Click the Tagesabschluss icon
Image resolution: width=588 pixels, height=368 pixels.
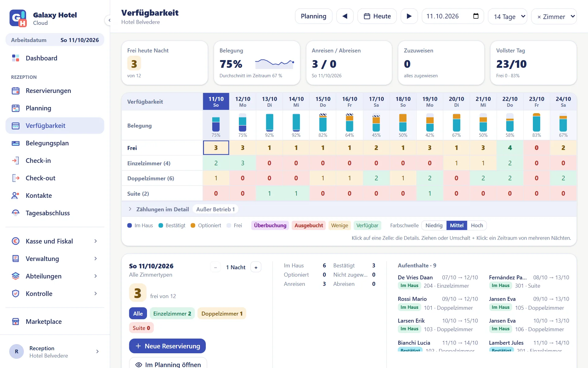16,213
